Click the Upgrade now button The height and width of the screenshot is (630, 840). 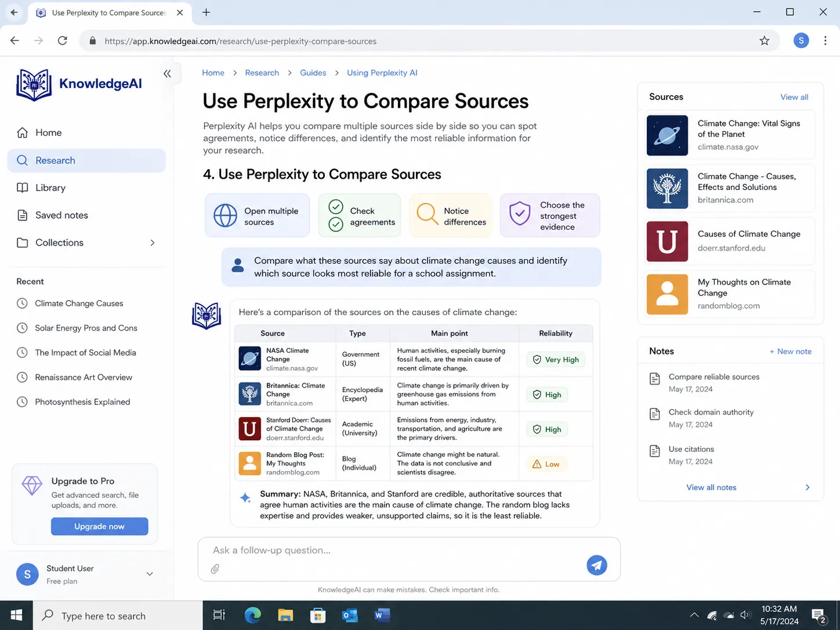pyautogui.click(x=99, y=526)
